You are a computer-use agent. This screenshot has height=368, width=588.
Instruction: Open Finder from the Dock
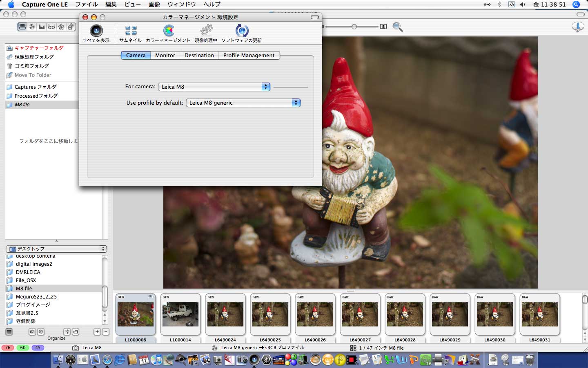point(58,359)
